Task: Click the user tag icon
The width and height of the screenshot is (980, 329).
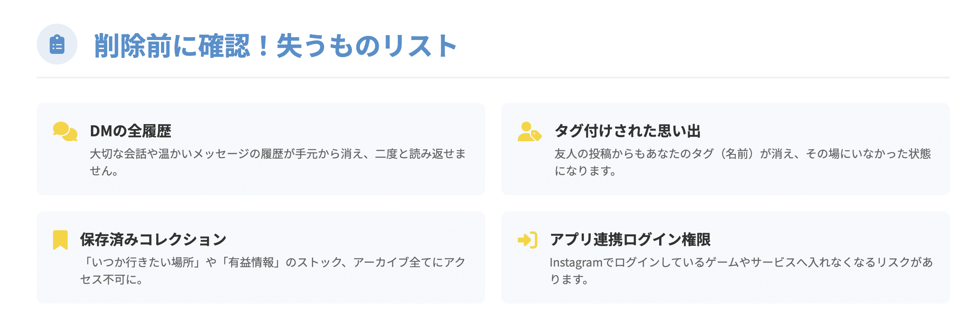Action: click(x=529, y=131)
